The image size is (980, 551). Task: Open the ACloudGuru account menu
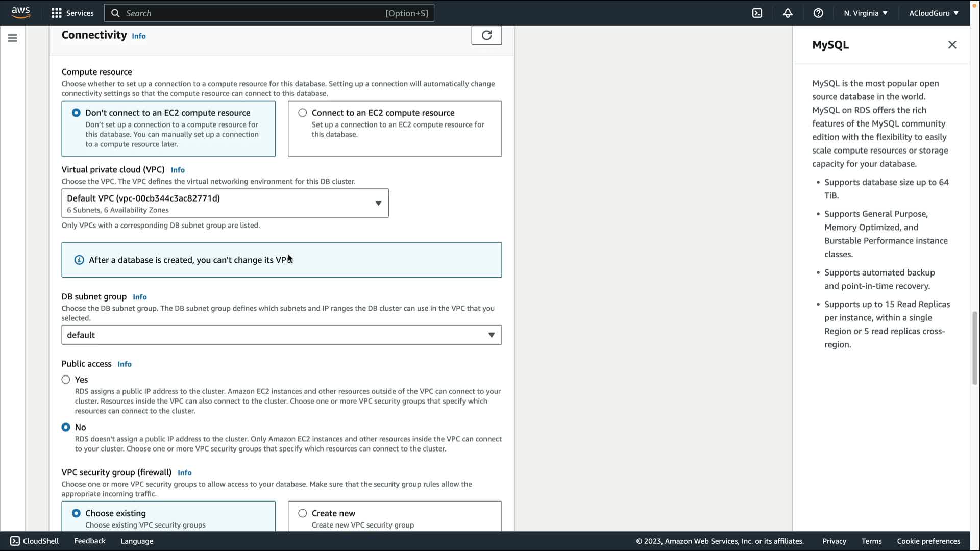coord(934,13)
